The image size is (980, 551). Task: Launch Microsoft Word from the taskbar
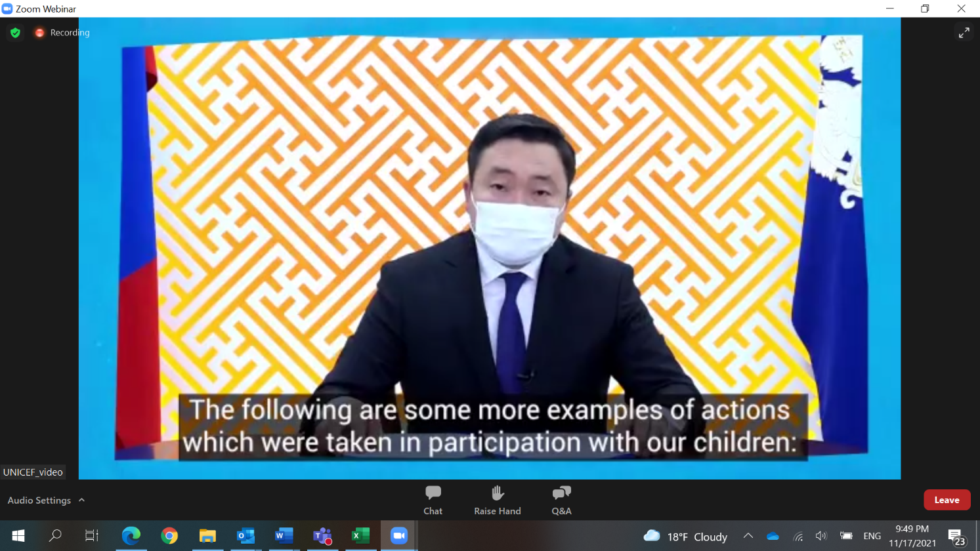[284, 536]
